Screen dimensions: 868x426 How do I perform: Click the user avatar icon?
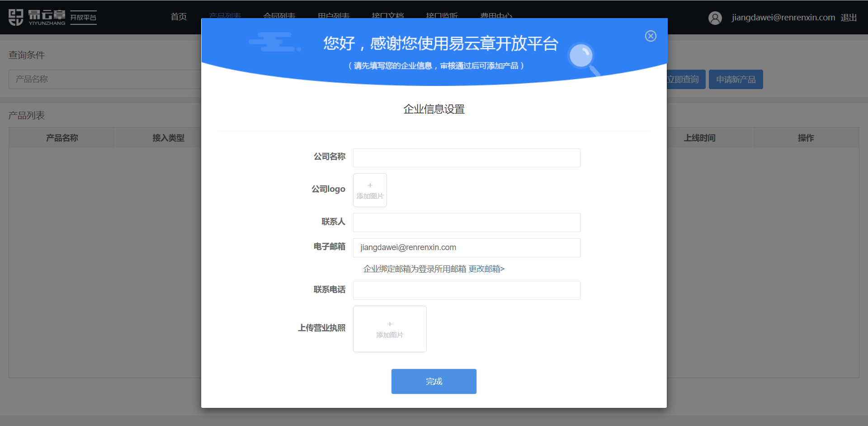tap(715, 18)
